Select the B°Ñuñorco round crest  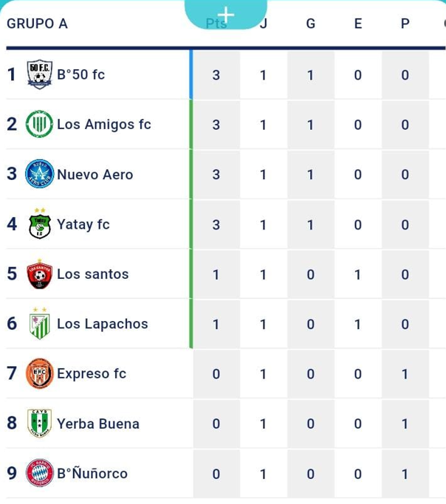point(40,473)
